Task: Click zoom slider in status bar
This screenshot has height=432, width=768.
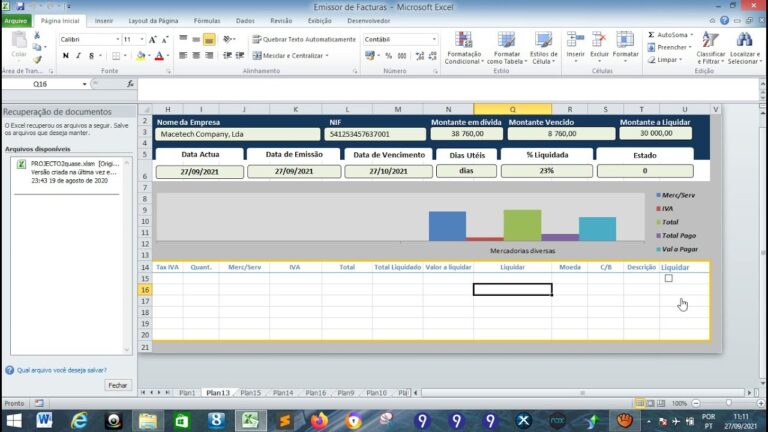Action: coord(728,403)
